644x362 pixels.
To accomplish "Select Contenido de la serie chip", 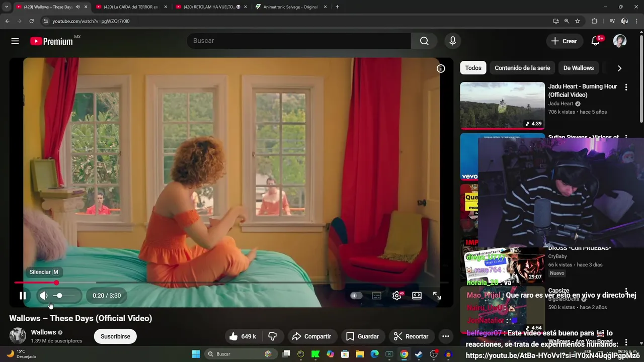I will point(522,68).
